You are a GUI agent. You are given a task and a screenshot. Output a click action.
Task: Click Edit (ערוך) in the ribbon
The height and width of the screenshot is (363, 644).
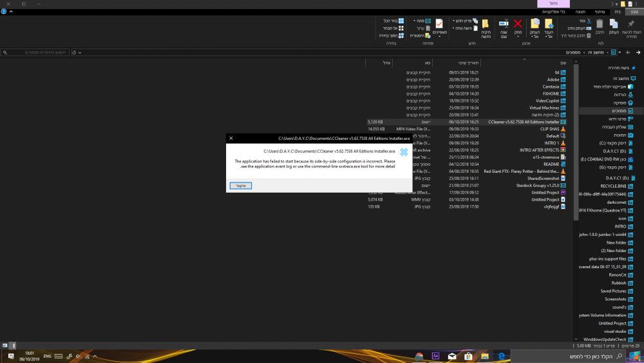click(x=423, y=28)
